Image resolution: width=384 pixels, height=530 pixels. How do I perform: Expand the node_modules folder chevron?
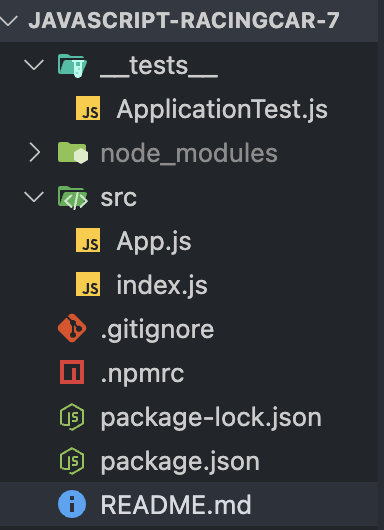pos(34,152)
